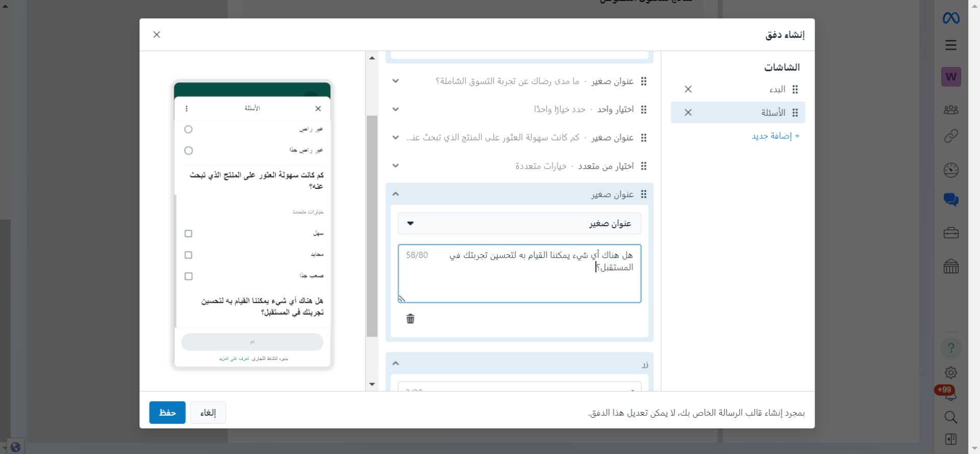Open the sidebar panel layout icon
The image size is (980, 454).
(951, 439)
